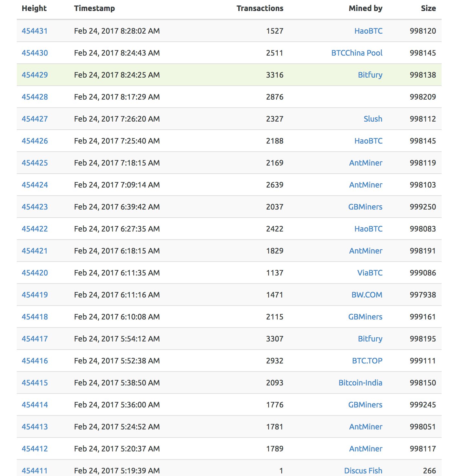The width and height of the screenshot is (450, 476).
Task: Select timestamp Feb 24, 2017 5:36:00 AM
Action: point(117,405)
